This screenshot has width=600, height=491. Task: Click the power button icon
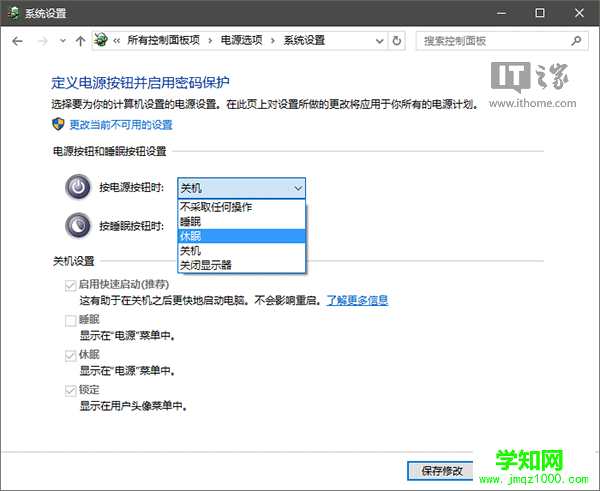(78, 187)
